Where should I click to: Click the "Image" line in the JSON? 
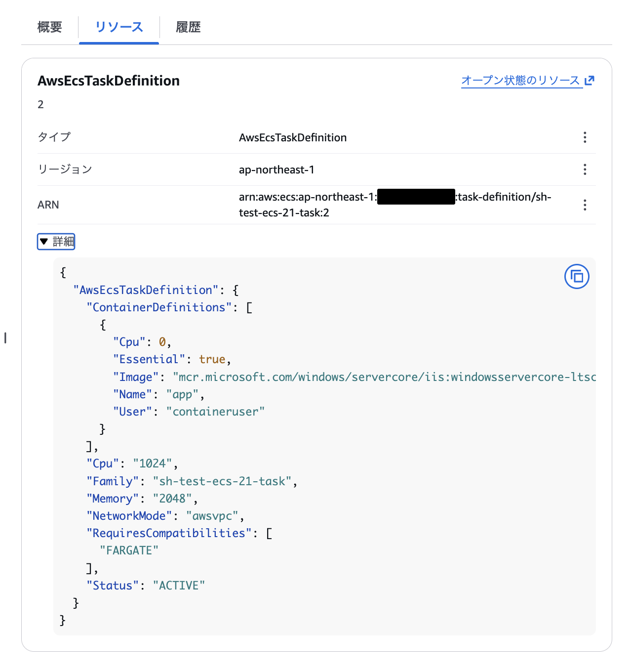tap(355, 377)
